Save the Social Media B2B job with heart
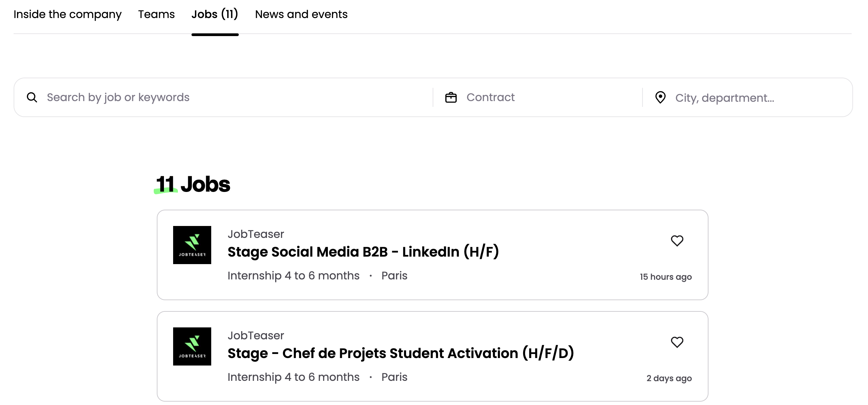The height and width of the screenshot is (405, 868). coord(677,241)
